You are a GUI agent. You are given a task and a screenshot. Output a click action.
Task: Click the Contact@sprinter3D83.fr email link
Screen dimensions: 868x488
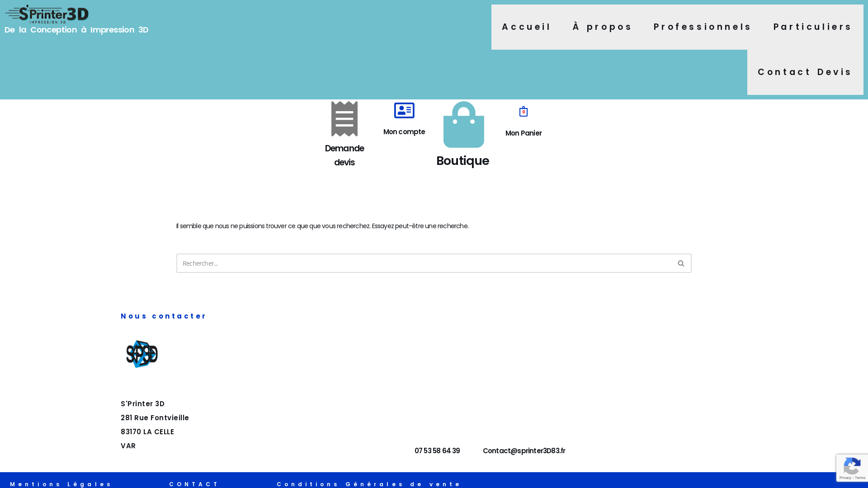pyautogui.click(x=524, y=451)
